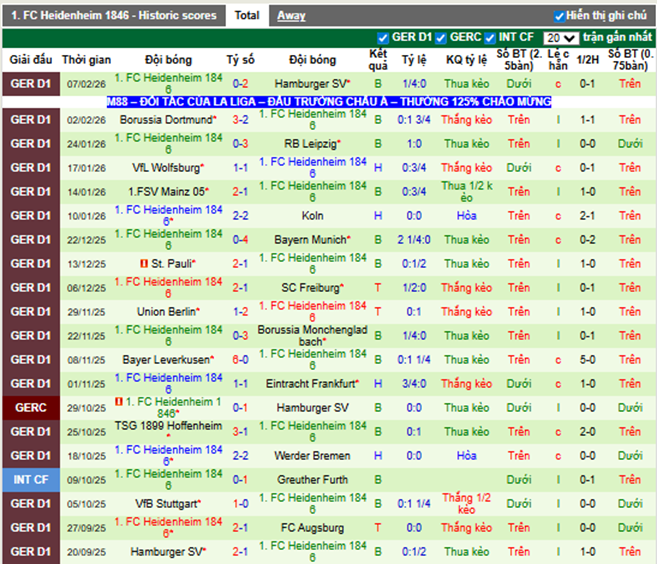Open Borussia Monchengladbach team link

click(x=312, y=336)
